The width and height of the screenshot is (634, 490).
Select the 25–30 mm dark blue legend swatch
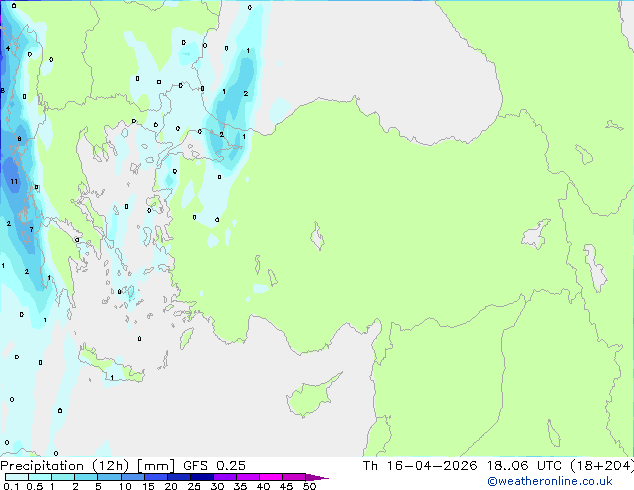[201, 477]
